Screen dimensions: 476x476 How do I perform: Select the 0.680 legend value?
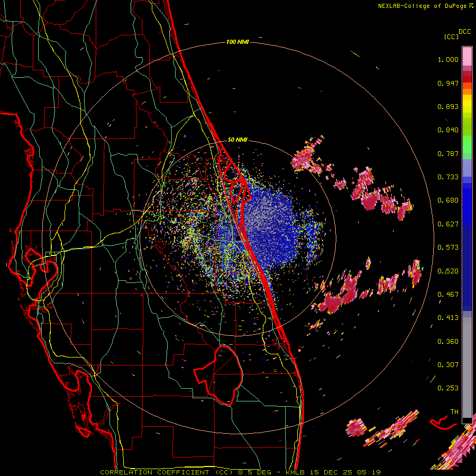(x=448, y=200)
